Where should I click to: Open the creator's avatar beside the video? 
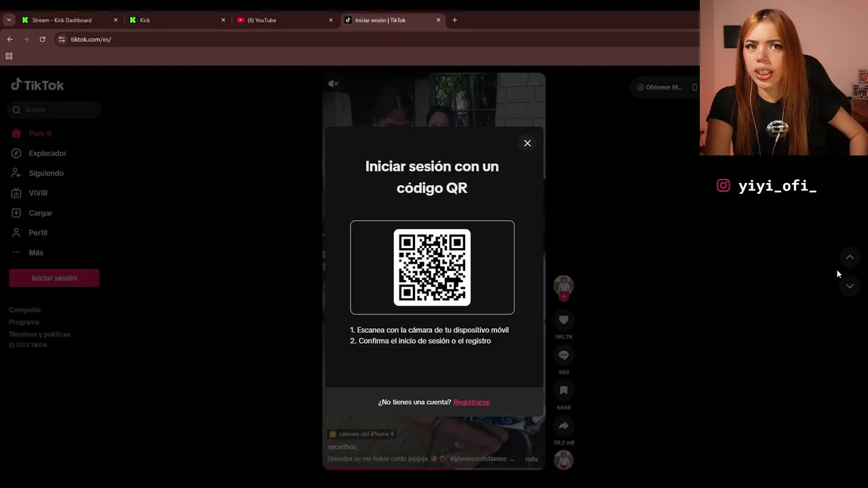[564, 285]
